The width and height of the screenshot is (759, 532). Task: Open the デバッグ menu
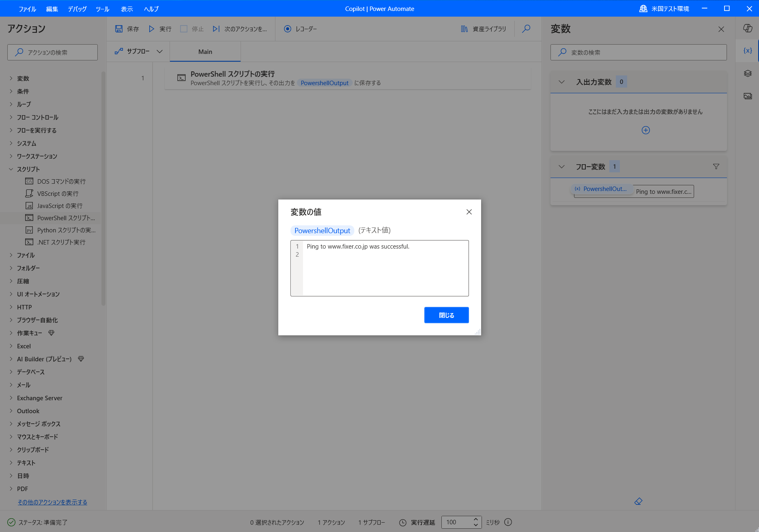(77, 9)
